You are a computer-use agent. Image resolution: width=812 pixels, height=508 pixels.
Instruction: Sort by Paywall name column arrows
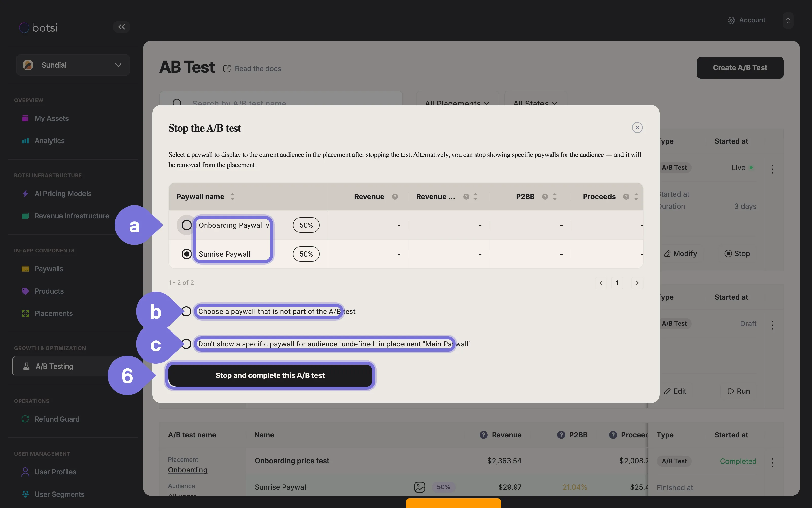click(x=232, y=197)
